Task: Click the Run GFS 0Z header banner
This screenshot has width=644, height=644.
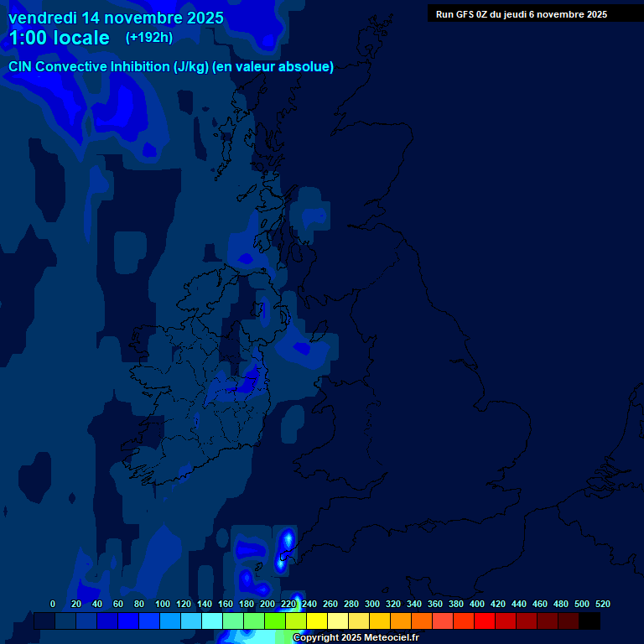Action: [522, 13]
